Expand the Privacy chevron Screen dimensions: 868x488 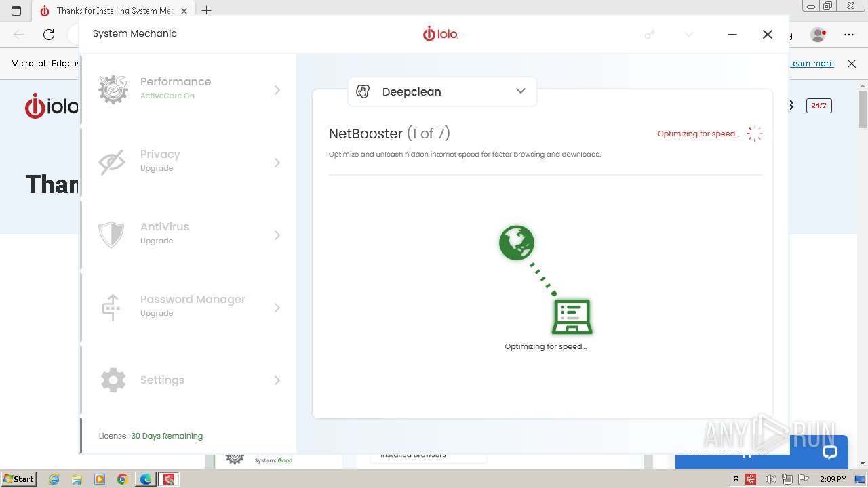(277, 162)
